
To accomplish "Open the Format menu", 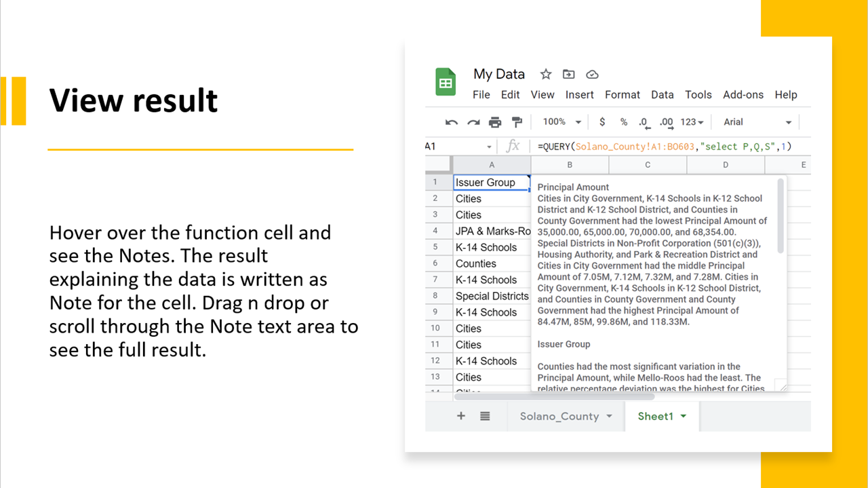I will [x=622, y=95].
